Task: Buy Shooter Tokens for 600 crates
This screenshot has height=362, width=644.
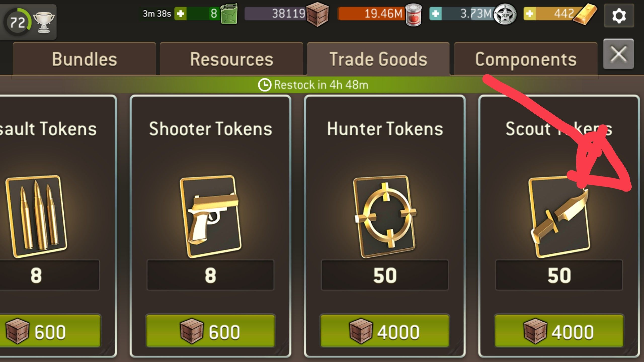Action: click(211, 331)
